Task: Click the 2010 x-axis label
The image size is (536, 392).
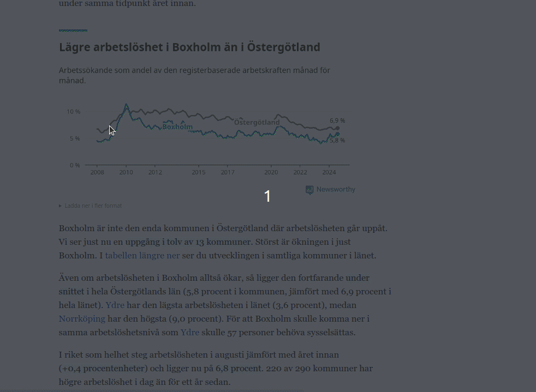Action: (x=126, y=173)
